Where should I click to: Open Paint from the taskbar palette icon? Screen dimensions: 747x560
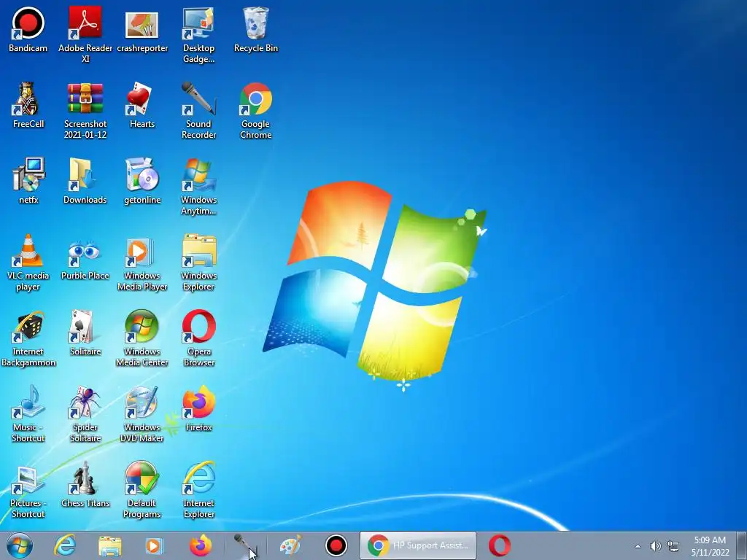(x=290, y=545)
